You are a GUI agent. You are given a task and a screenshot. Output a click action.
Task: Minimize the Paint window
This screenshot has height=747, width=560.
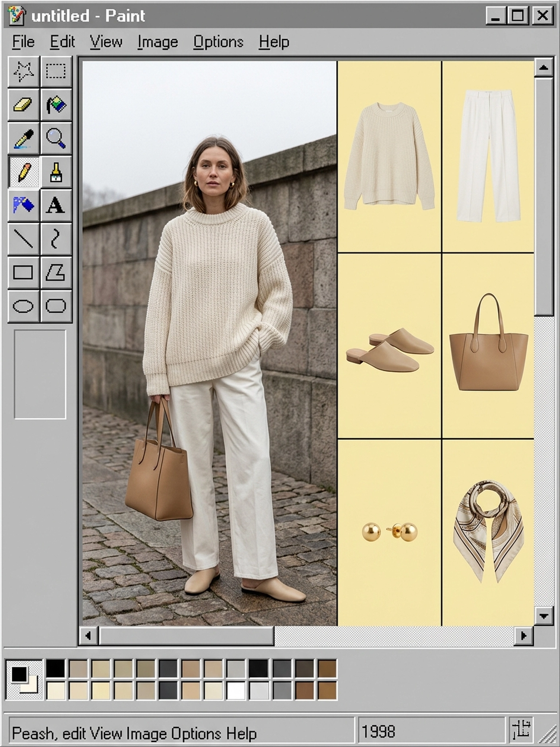point(495,16)
